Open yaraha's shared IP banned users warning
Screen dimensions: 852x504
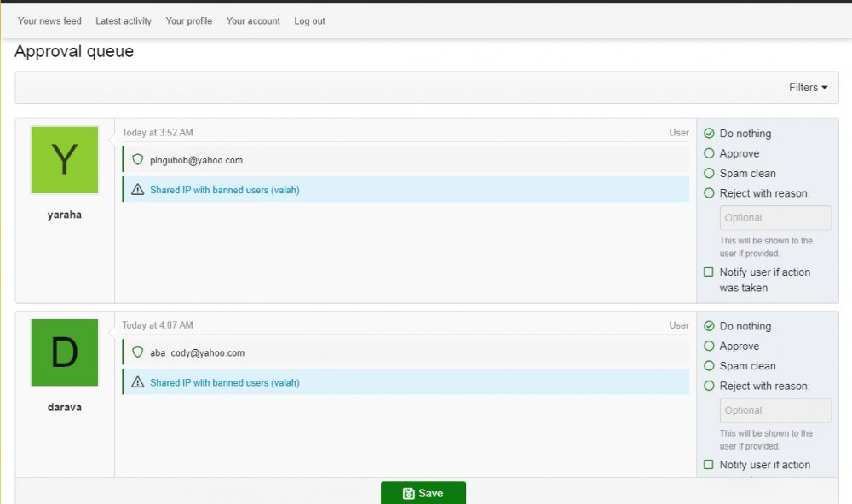pyautogui.click(x=225, y=190)
